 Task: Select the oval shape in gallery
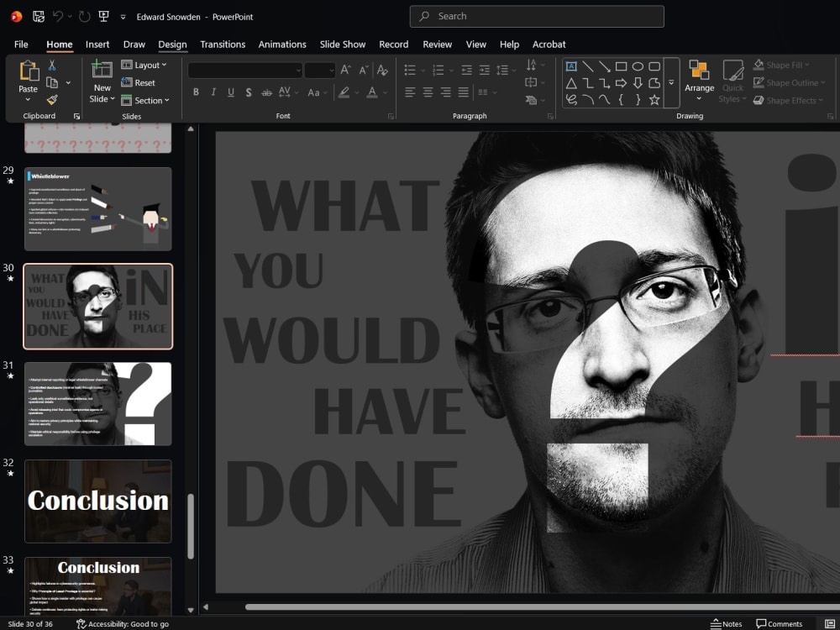point(638,66)
